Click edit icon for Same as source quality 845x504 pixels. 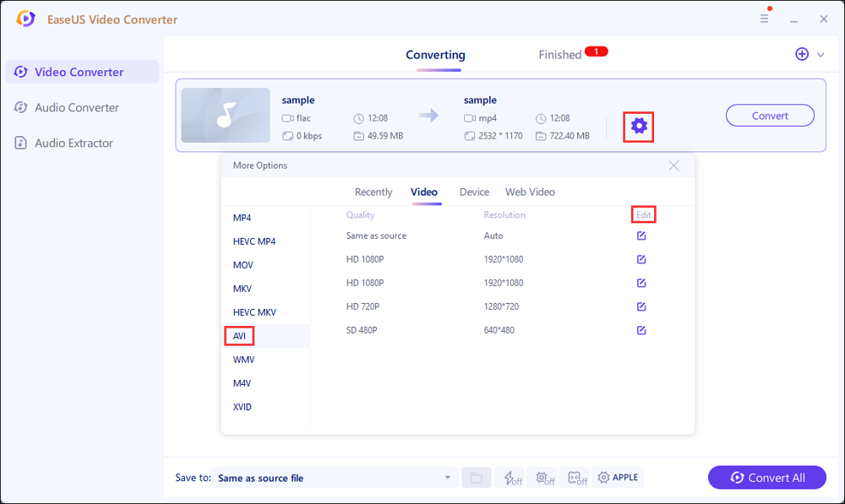[x=641, y=236]
